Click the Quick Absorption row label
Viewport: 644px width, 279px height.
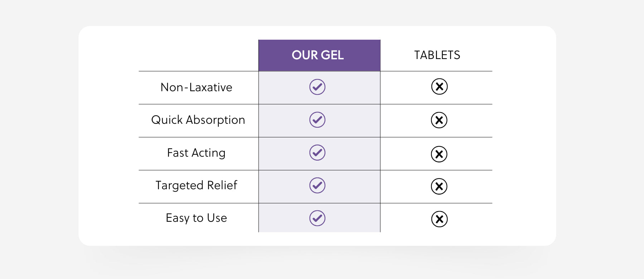point(198,120)
